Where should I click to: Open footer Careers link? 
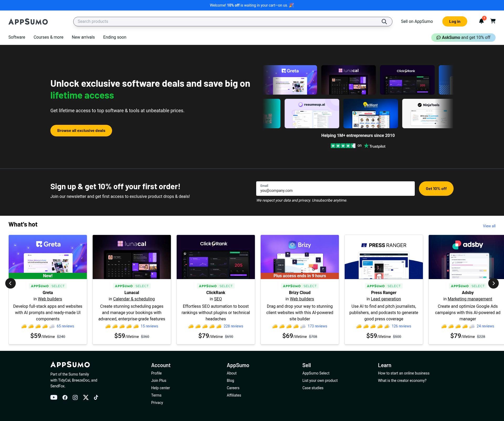pyautogui.click(x=233, y=388)
